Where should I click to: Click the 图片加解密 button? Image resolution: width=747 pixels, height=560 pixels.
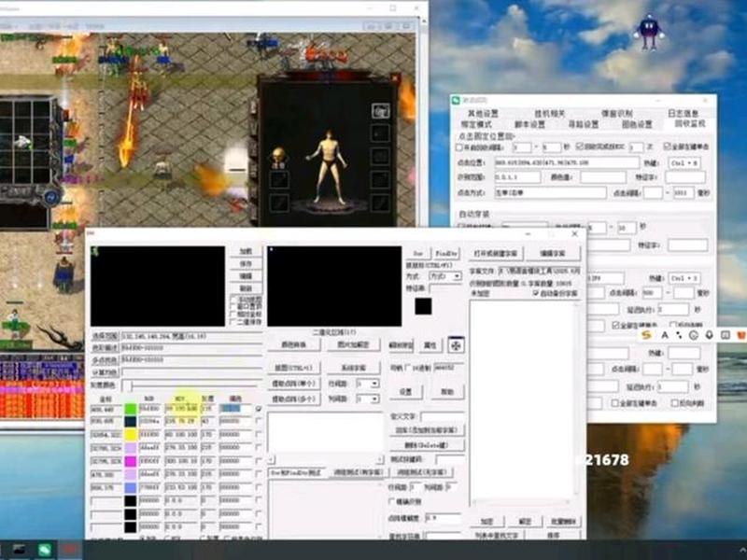[354, 344]
